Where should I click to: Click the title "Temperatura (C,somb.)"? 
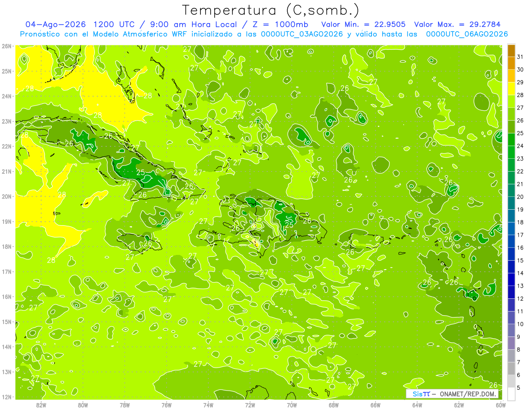click(270, 10)
